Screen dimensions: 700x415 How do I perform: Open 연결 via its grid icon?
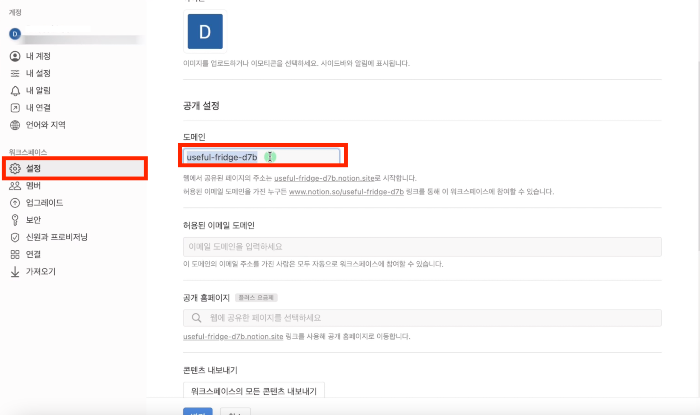[x=15, y=254]
